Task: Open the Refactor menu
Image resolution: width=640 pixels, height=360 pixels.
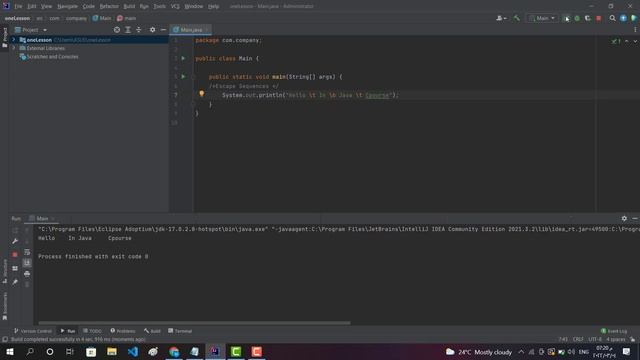Action: (x=109, y=6)
